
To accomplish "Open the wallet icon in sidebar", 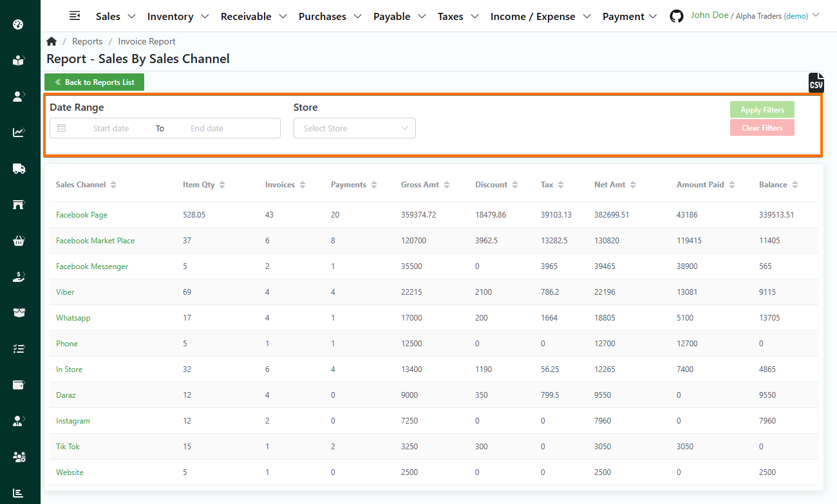I will pos(19,385).
